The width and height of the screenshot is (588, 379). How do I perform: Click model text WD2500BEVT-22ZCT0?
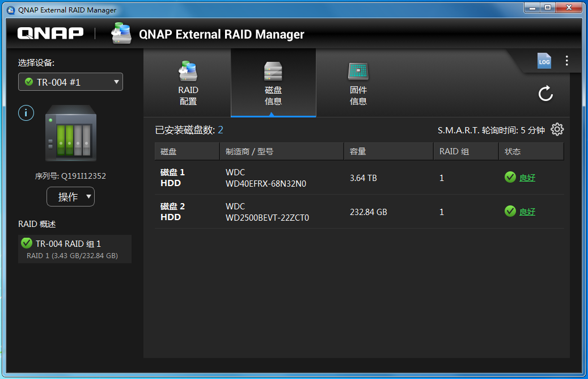click(x=268, y=218)
